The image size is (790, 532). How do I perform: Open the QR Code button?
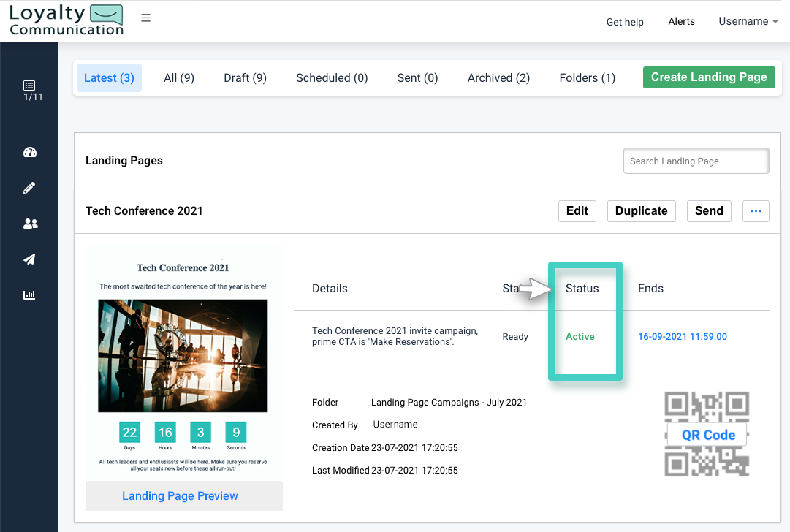click(707, 434)
